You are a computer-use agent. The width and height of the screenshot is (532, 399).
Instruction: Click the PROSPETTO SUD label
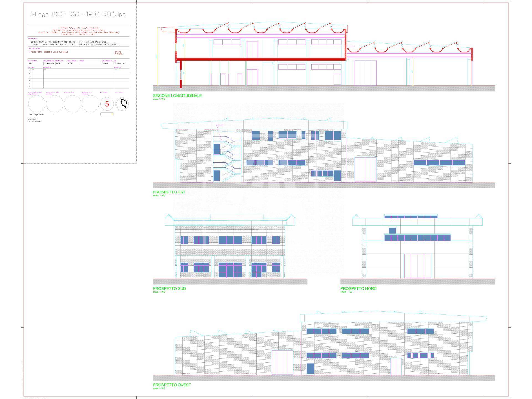point(169,288)
